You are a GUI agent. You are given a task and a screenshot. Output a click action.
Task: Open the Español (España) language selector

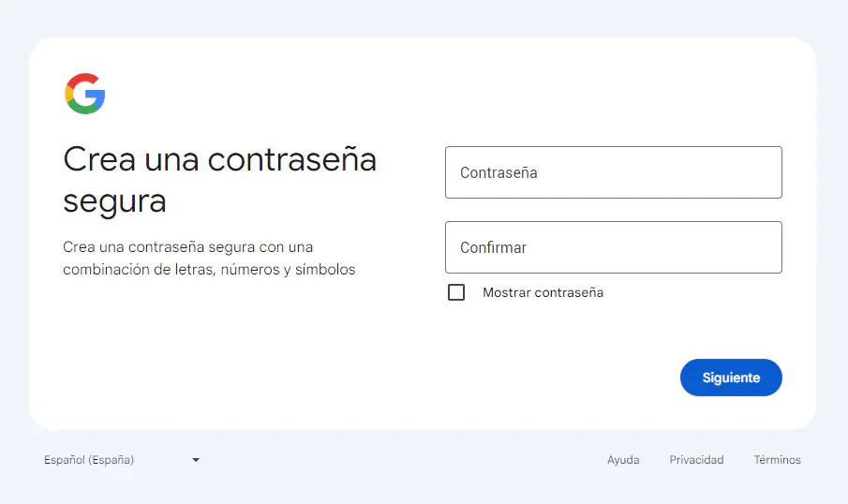tap(122, 460)
